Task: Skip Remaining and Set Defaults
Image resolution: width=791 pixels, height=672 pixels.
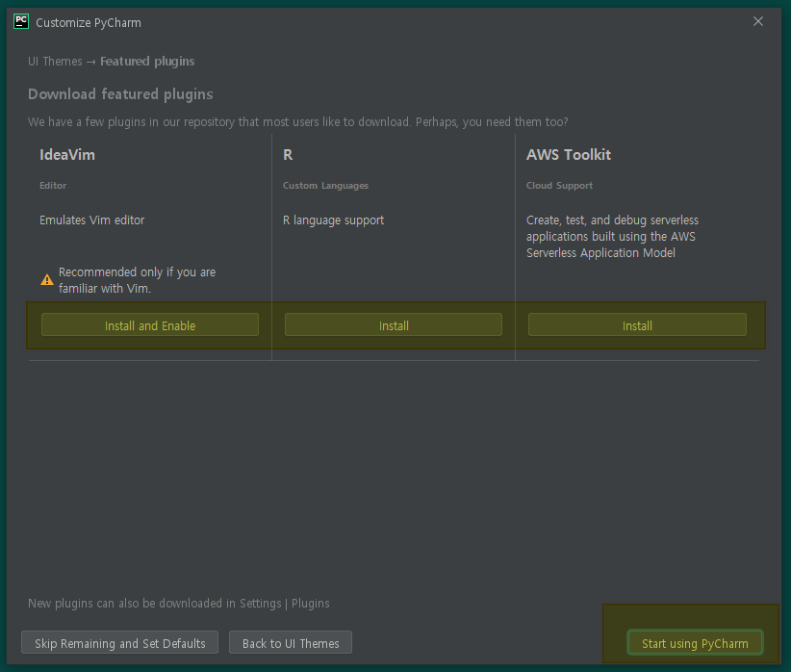Action: 119,643
